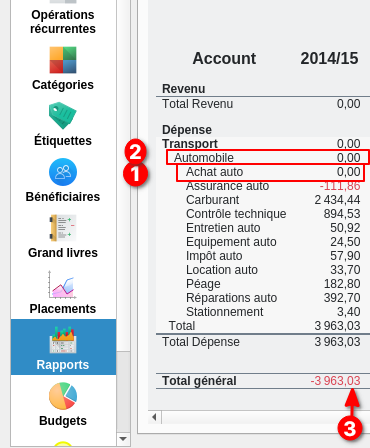Click the 894,53 amount
The width and height of the screenshot is (370, 448).
342,214
